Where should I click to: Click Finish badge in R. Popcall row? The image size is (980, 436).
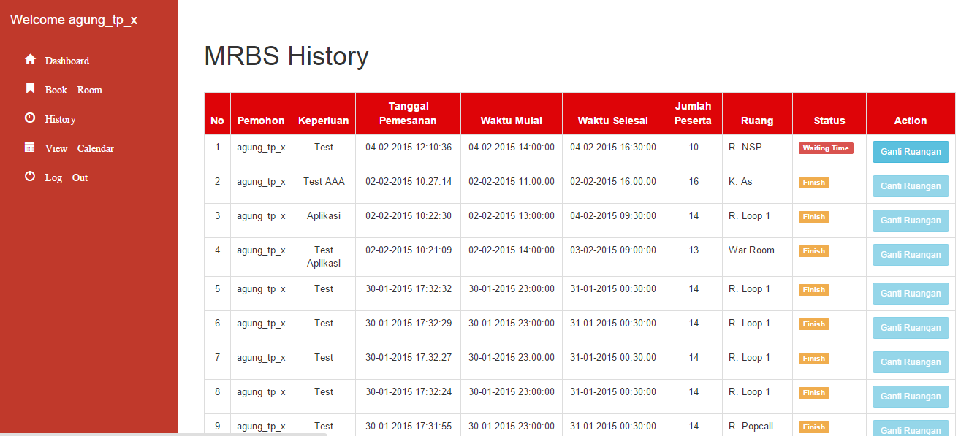coord(814,427)
